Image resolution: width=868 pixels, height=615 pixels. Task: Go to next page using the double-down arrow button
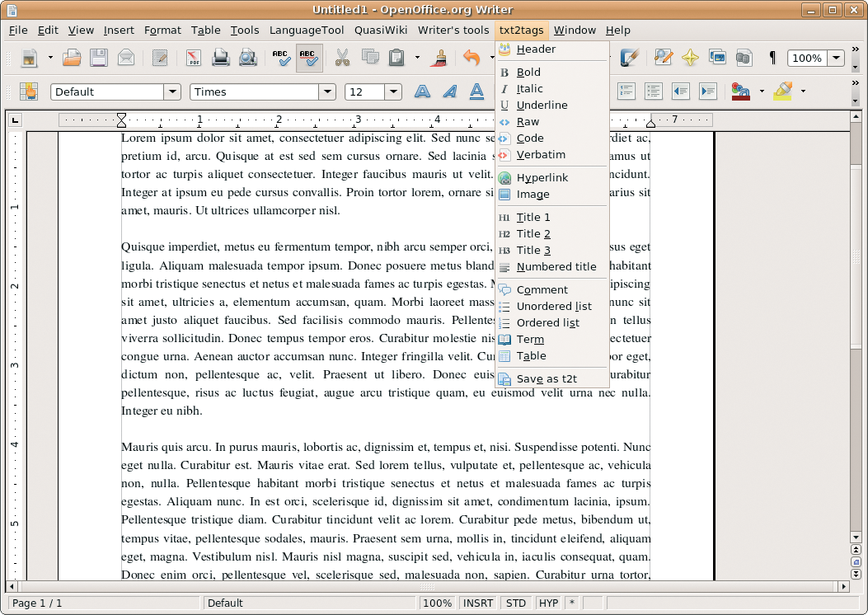pos(856,574)
